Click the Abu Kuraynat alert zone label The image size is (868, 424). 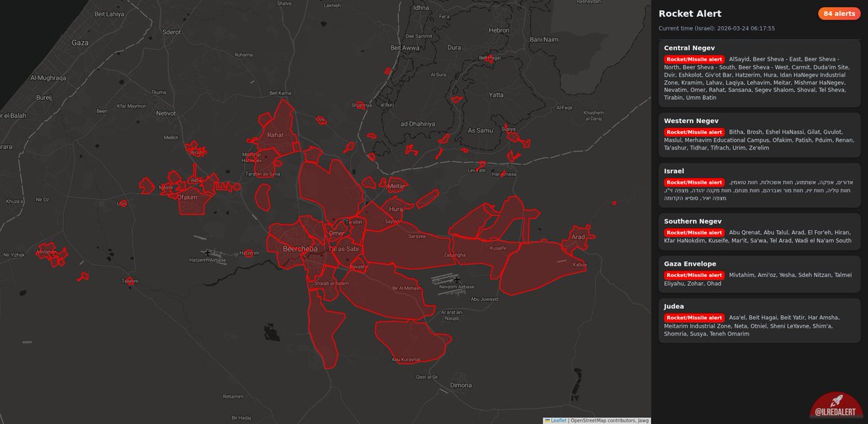coord(405,359)
